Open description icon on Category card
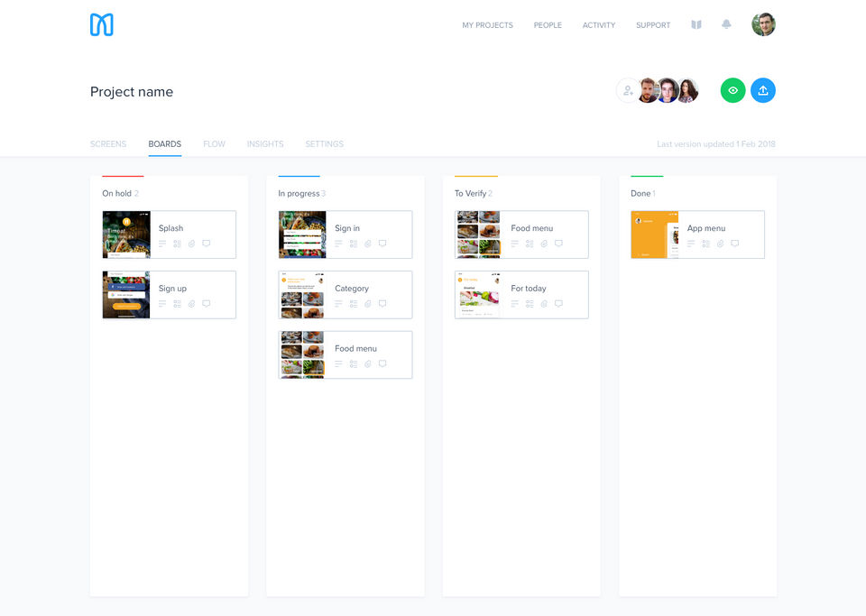This screenshot has width=866, height=616. [x=338, y=304]
